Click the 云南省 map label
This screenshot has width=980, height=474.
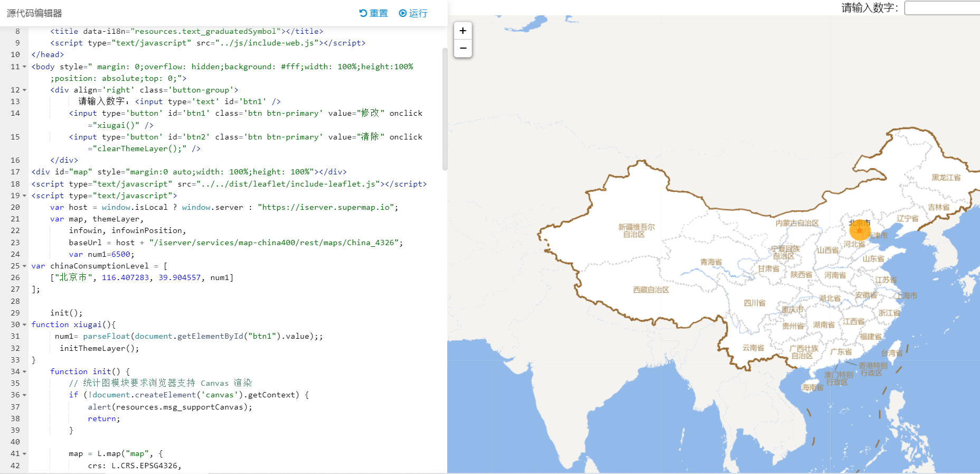(753, 348)
